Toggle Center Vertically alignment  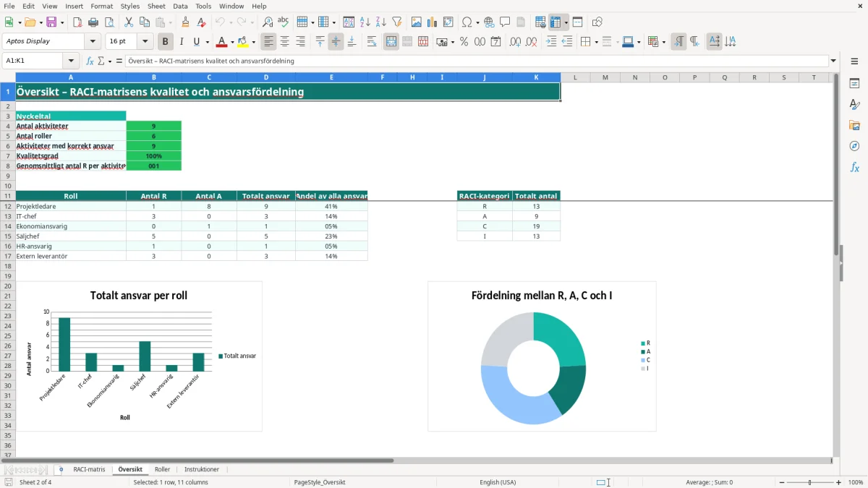(x=336, y=42)
